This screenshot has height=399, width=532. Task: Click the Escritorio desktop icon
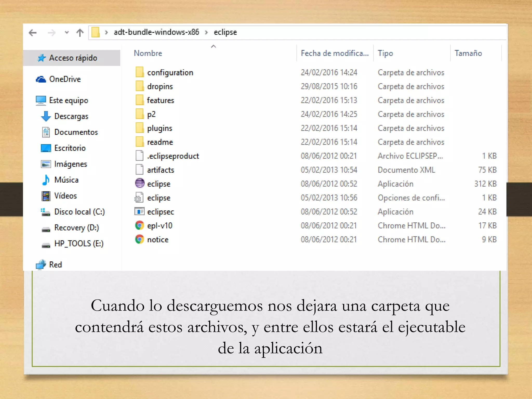(46, 148)
